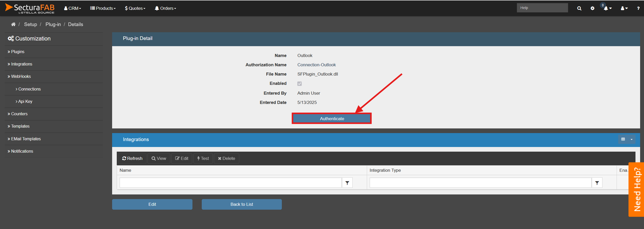Image resolution: width=644 pixels, height=229 pixels.
Task: Click the Name column filter icon
Action: pos(347,183)
